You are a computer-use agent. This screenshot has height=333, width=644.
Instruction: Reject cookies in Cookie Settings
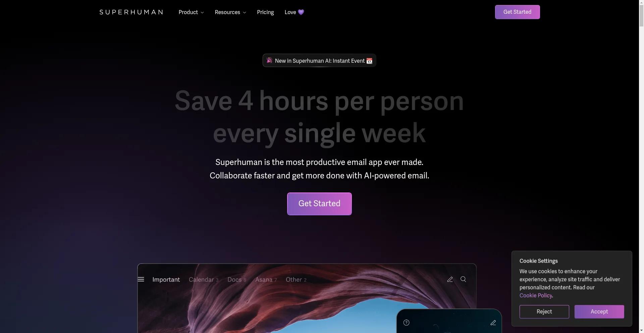click(x=544, y=312)
